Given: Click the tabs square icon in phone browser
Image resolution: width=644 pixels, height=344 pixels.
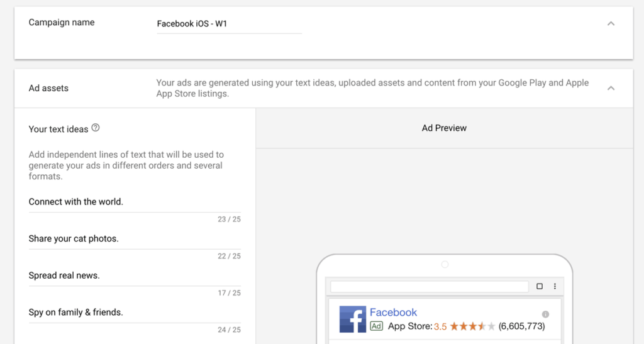Looking at the screenshot, I should tap(539, 286).
